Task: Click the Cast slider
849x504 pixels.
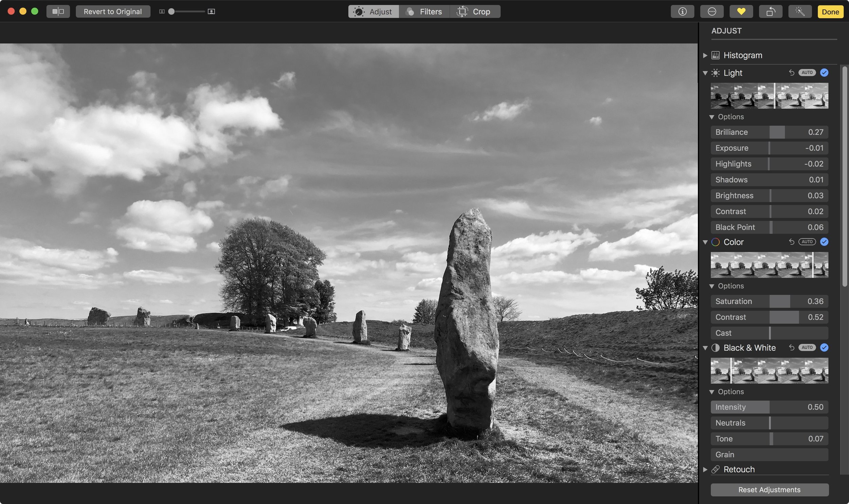Action: pos(769,333)
